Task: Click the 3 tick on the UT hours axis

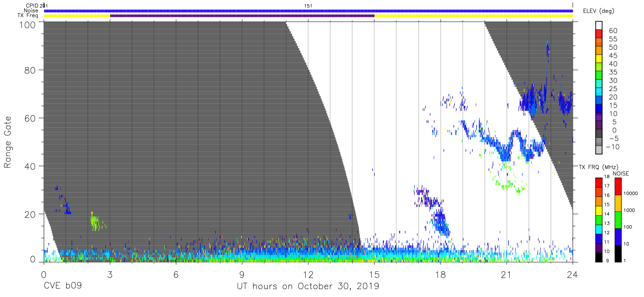Action: pyautogui.click(x=110, y=274)
